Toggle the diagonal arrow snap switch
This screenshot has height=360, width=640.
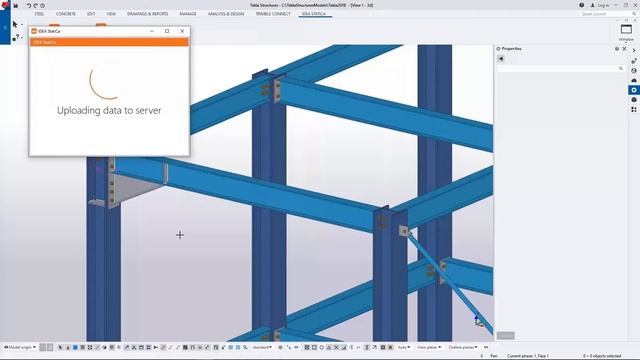click(374, 347)
